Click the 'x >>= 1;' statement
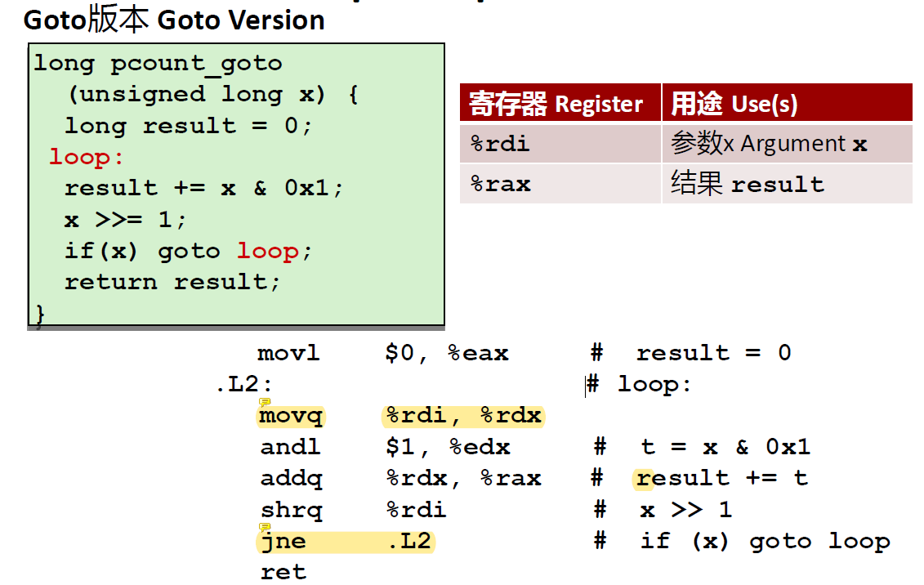The width and height of the screenshot is (924, 585). coord(126,220)
